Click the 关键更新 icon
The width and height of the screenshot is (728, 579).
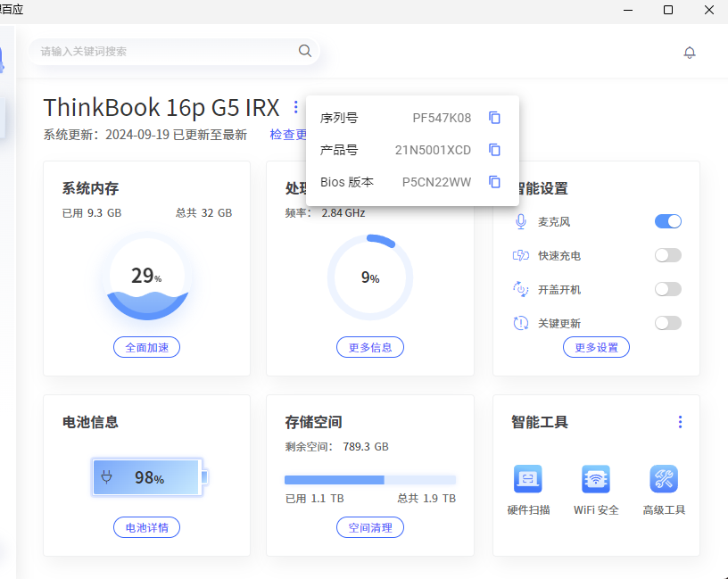pos(521,323)
